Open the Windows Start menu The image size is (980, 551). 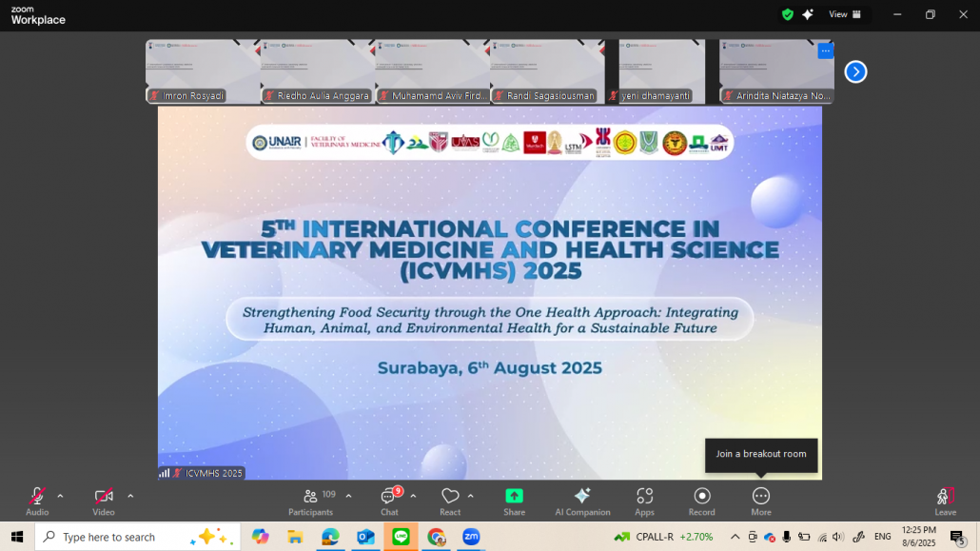tap(17, 537)
